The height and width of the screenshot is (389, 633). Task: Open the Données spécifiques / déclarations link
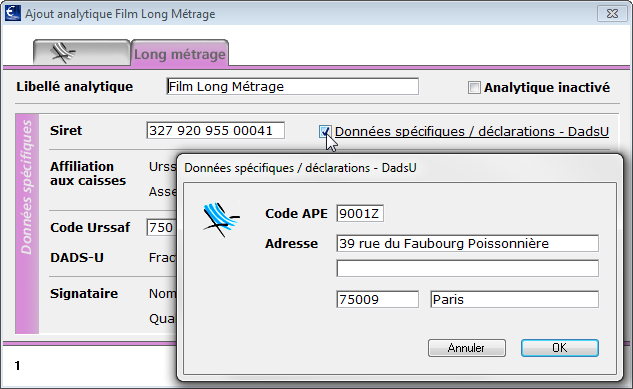[x=472, y=132]
